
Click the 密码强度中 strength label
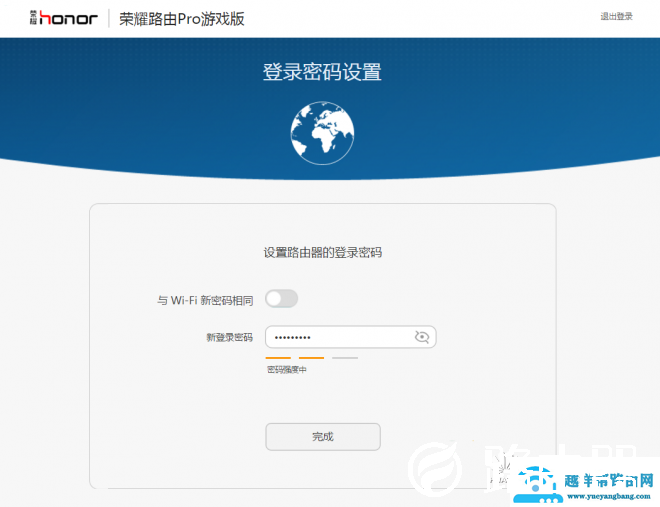point(287,369)
